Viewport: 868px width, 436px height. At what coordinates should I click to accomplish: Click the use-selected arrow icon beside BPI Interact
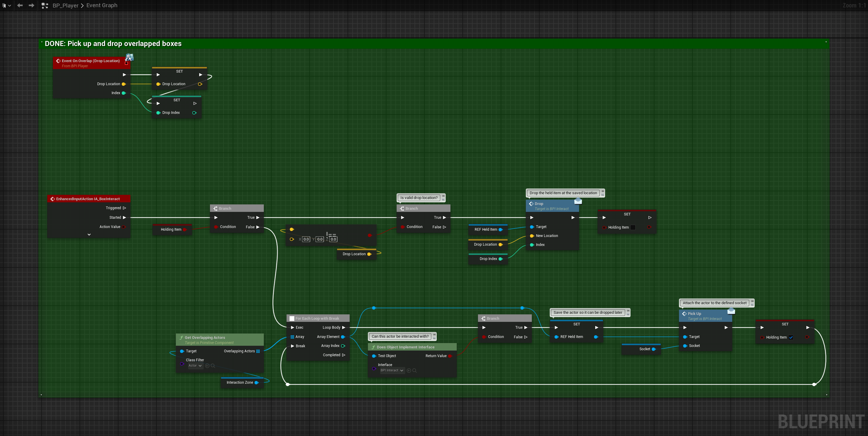coord(409,370)
